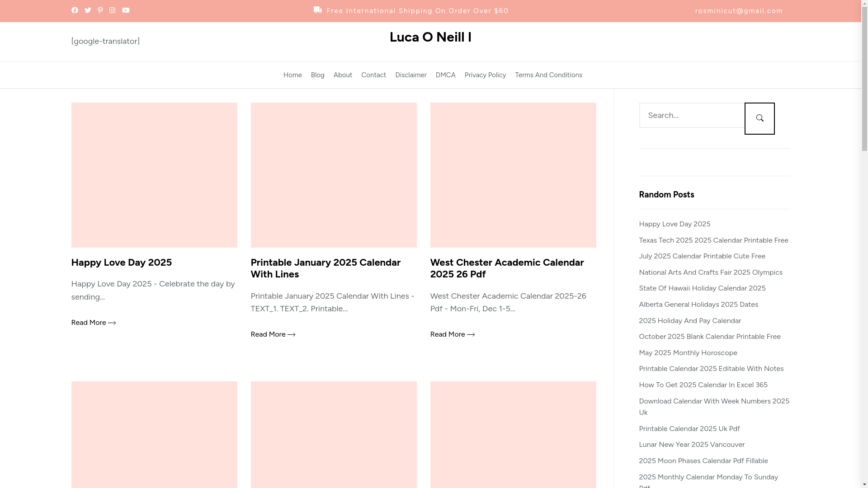Screen dimensions: 868x488
Task: Open West Chester Academic Calendar 2025 26 Pdf title
Action: tap(507, 268)
